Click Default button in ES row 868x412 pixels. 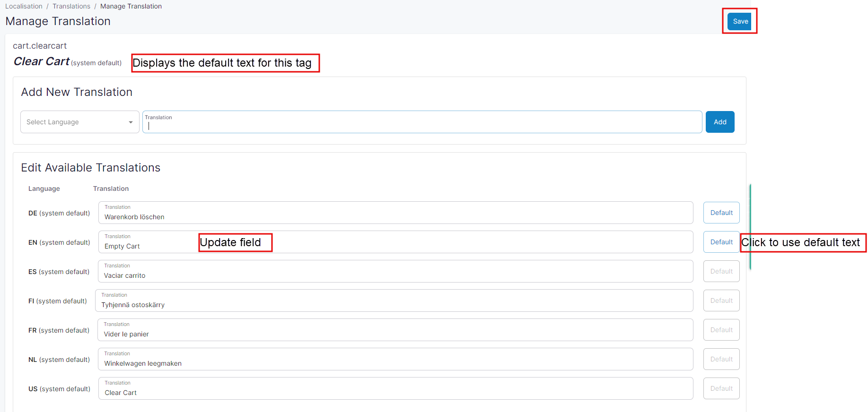[721, 271]
